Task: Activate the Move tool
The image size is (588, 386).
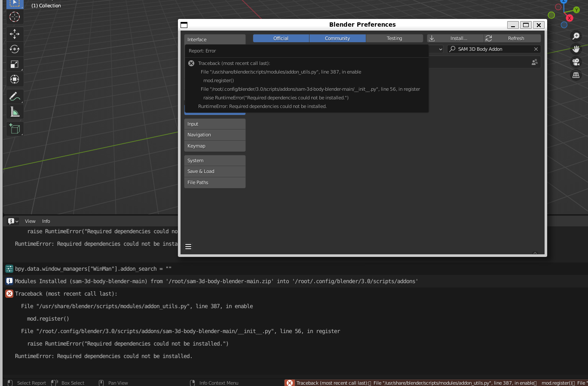Action: (x=15, y=34)
